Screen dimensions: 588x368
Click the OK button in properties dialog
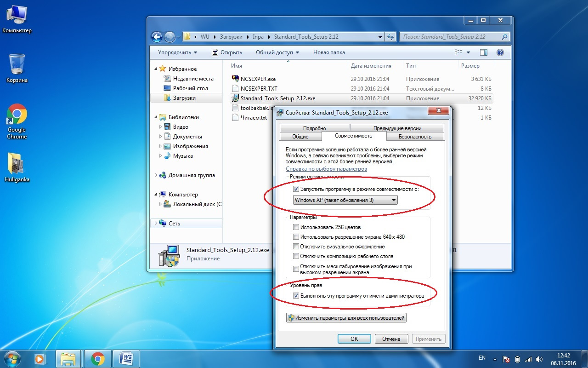[354, 339]
